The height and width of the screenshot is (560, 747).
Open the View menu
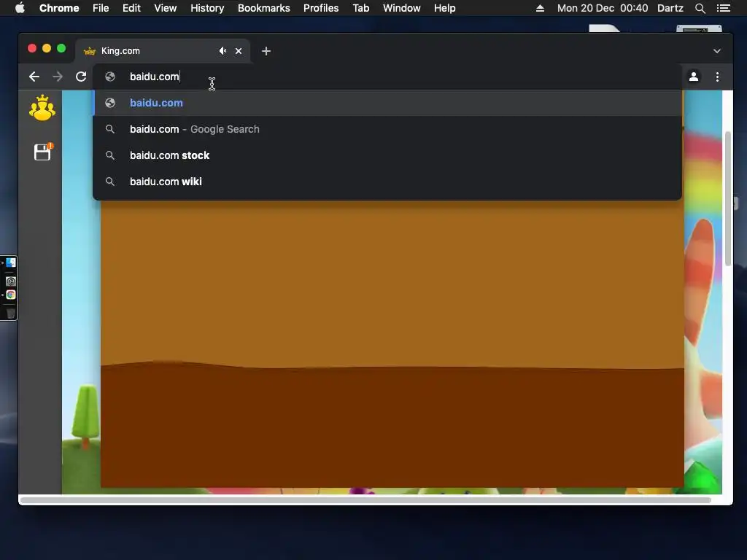[x=166, y=8]
